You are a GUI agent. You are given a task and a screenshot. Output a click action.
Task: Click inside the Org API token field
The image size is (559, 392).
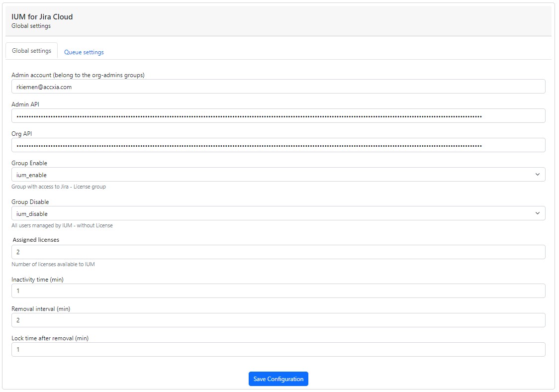(x=278, y=145)
